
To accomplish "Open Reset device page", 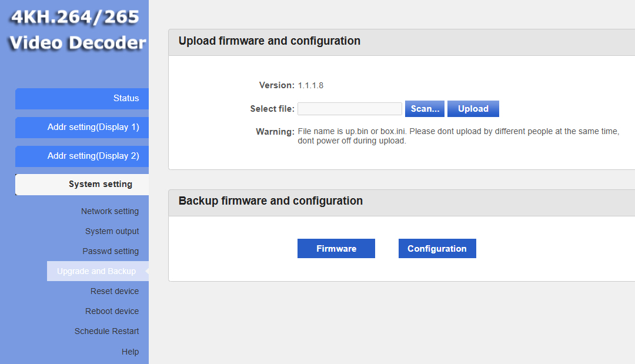I will pyautogui.click(x=115, y=291).
